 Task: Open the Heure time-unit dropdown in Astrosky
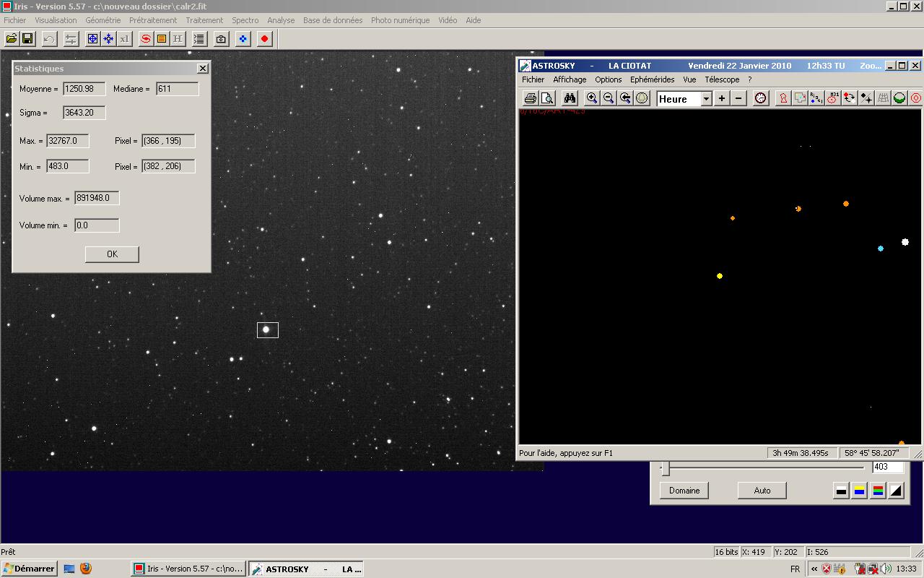706,99
